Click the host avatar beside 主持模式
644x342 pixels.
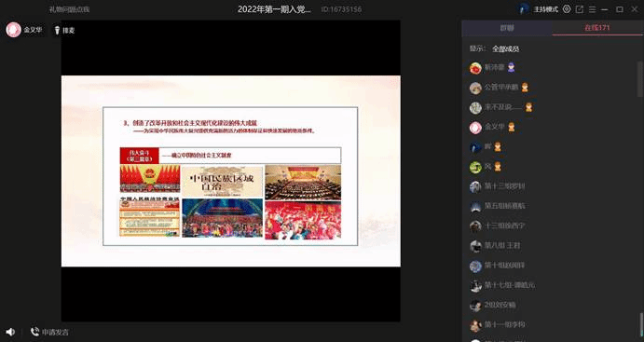[524, 9]
